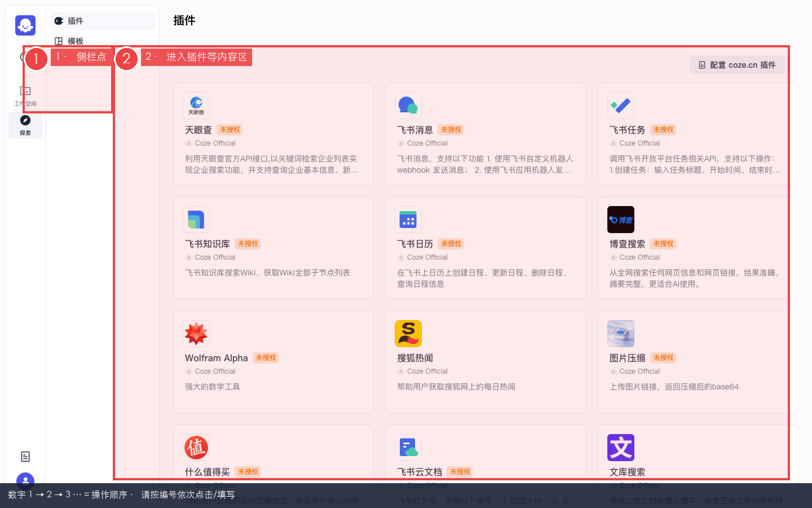The width and height of the screenshot is (812, 508).
Task: Click the 调用飞书开放平台任务 description
Action: pos(695,164)
